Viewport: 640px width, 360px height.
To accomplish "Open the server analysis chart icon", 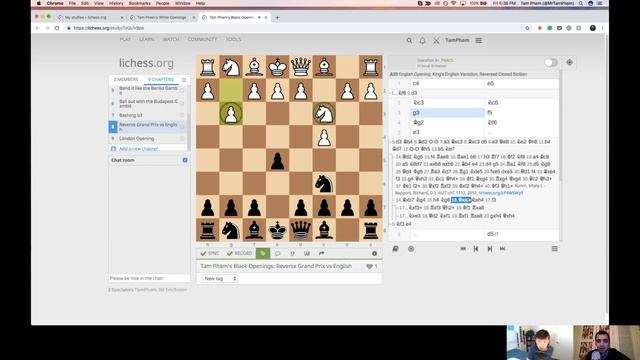I will coord(307,253).
